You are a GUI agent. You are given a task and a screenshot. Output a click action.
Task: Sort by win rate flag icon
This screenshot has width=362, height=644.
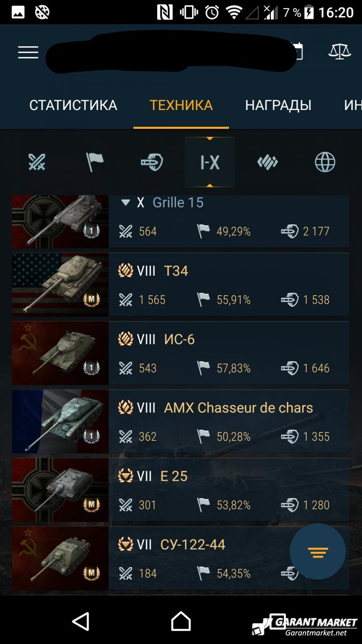click(95, 162)
